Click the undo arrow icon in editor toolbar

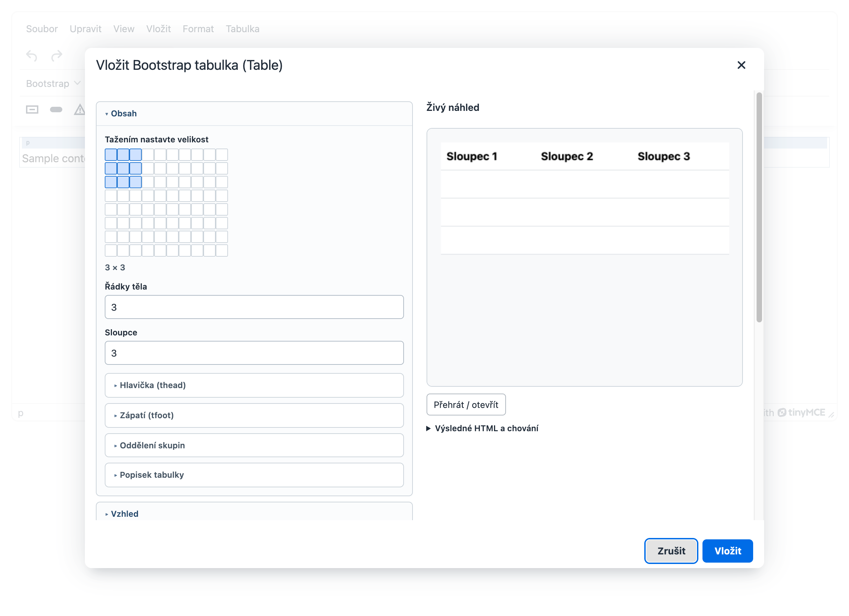click(x=32, y=56)
